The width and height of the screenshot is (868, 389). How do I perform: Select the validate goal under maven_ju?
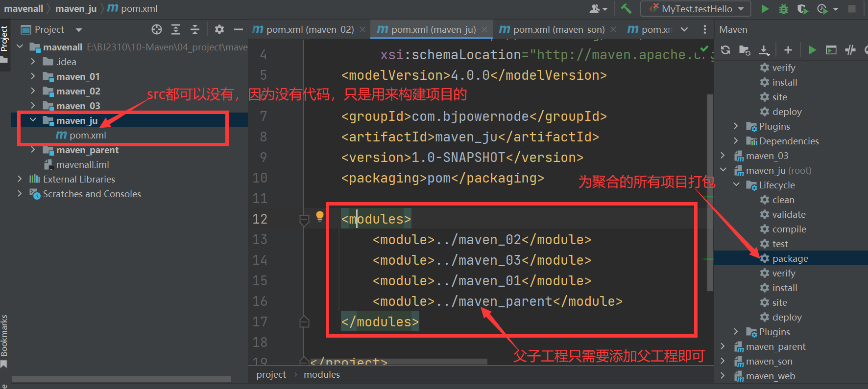789,214
